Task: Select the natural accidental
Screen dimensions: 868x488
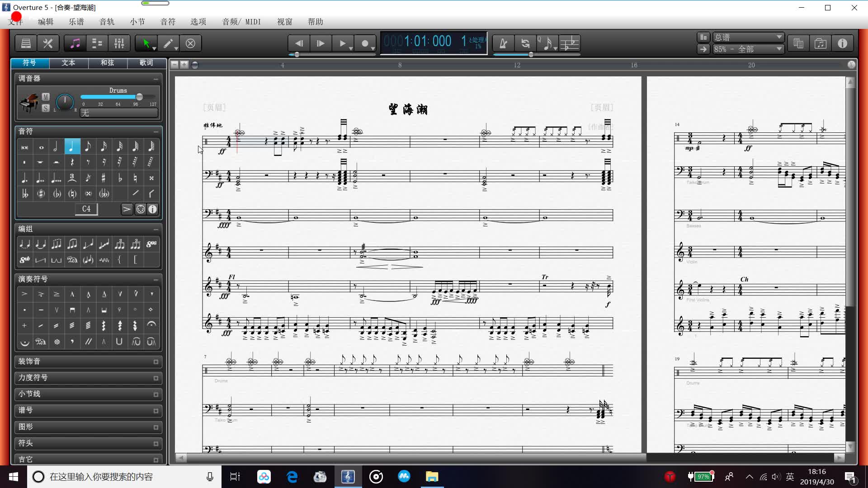Action: pos(135,178)
